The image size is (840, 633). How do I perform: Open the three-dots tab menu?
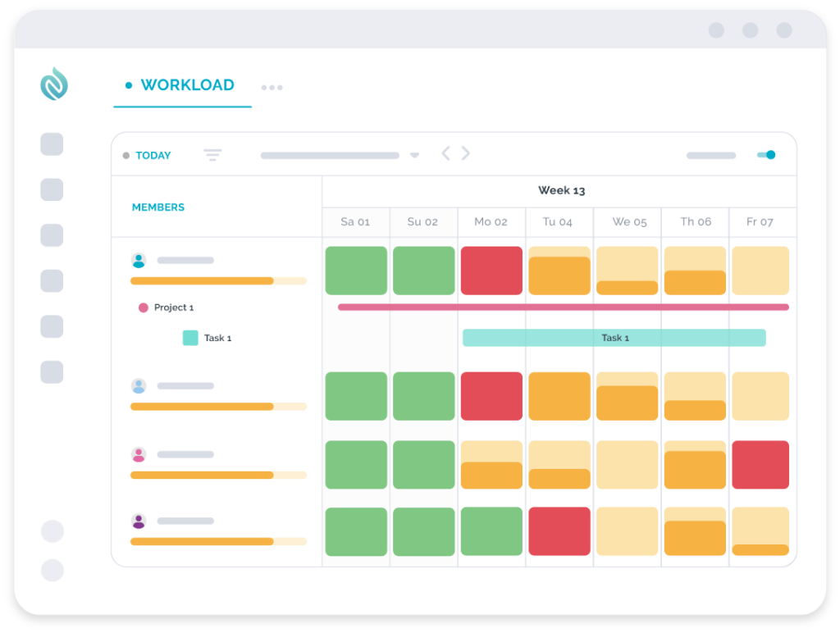click(x=272, y=87)
